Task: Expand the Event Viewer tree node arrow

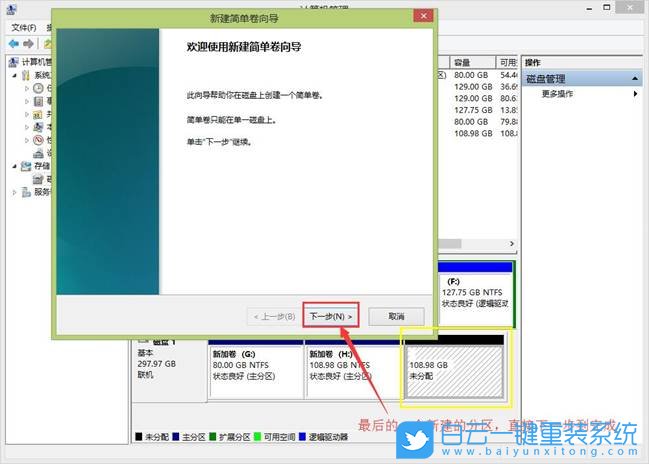Action: tap(26, 101)
